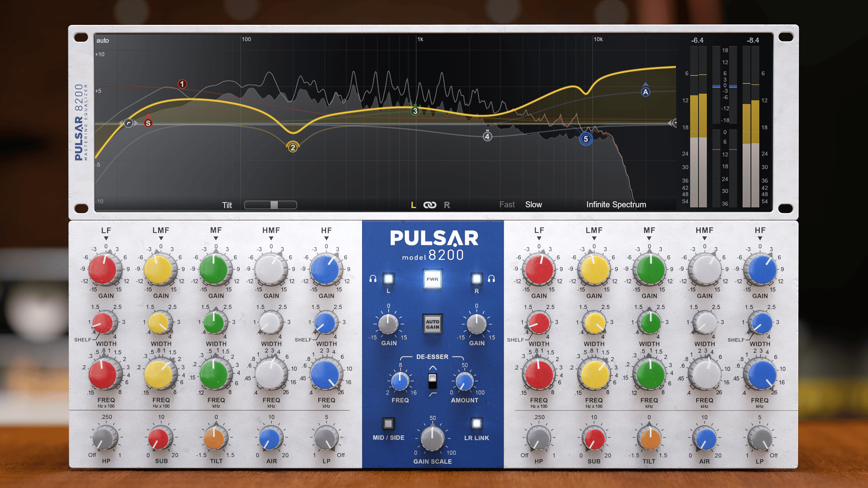Screen dimensions: 868x488
Task: Select EQ band node 1 on graph
Action: 182,84
